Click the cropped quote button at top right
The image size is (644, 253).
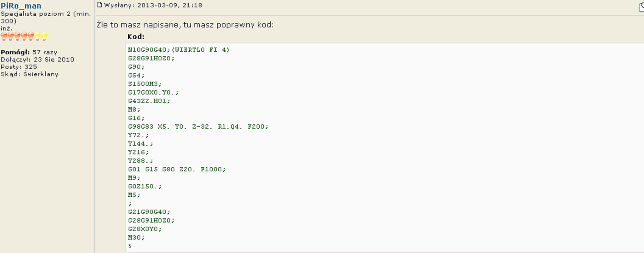pyautogui.click(x=641, y=7)
